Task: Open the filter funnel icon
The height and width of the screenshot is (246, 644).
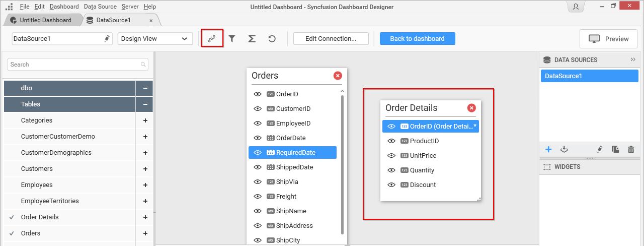Action: click(x=232, y=38)
